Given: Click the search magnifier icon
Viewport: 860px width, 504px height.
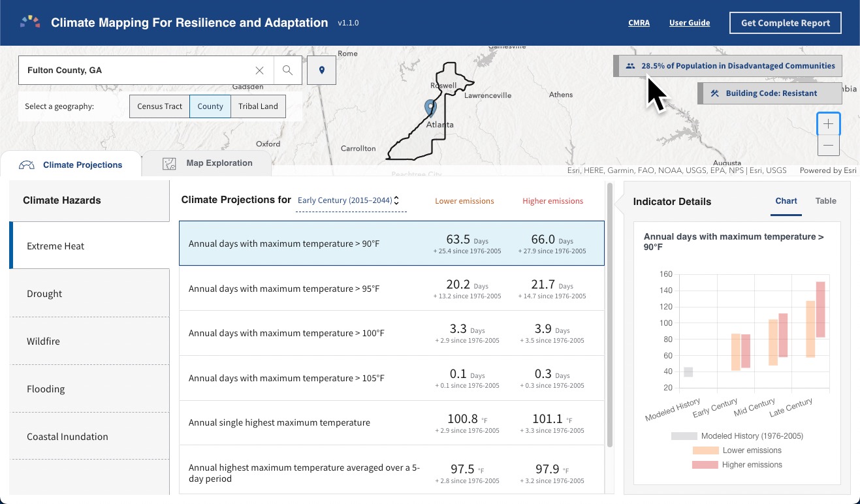Looking at the screenshot, I should (x=287, y=70).
